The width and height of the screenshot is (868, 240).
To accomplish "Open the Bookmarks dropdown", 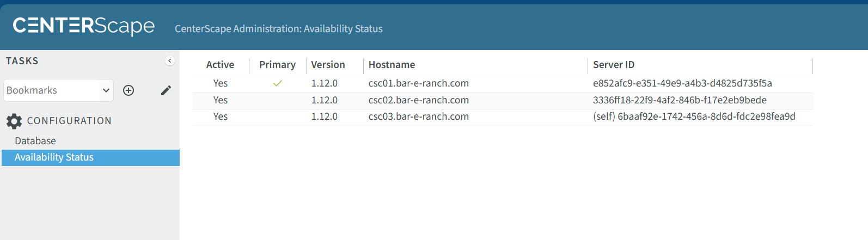I will click(x=58, y=90).
